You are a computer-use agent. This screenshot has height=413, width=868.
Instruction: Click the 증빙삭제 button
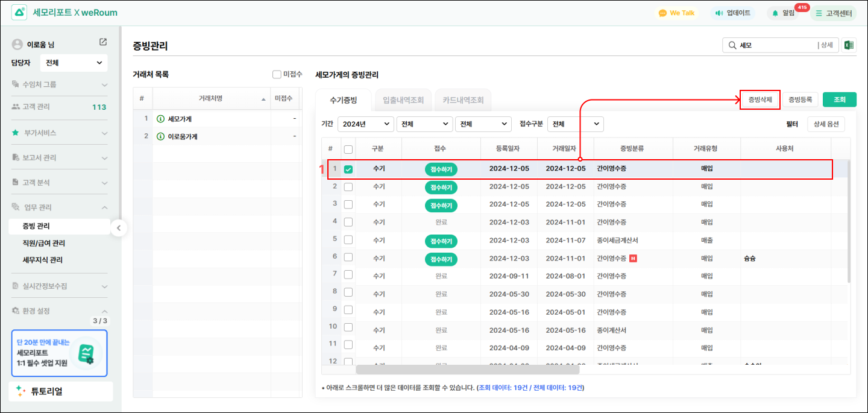click(759, 100)
